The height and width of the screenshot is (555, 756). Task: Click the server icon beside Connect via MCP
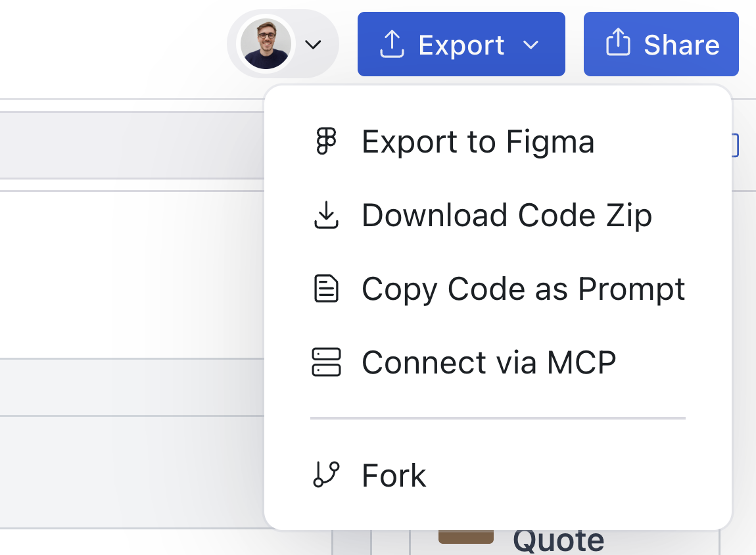[326, 362]
